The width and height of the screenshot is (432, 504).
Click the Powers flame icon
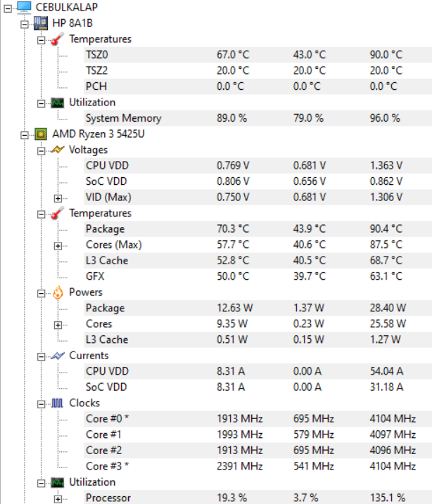point(58,292)
